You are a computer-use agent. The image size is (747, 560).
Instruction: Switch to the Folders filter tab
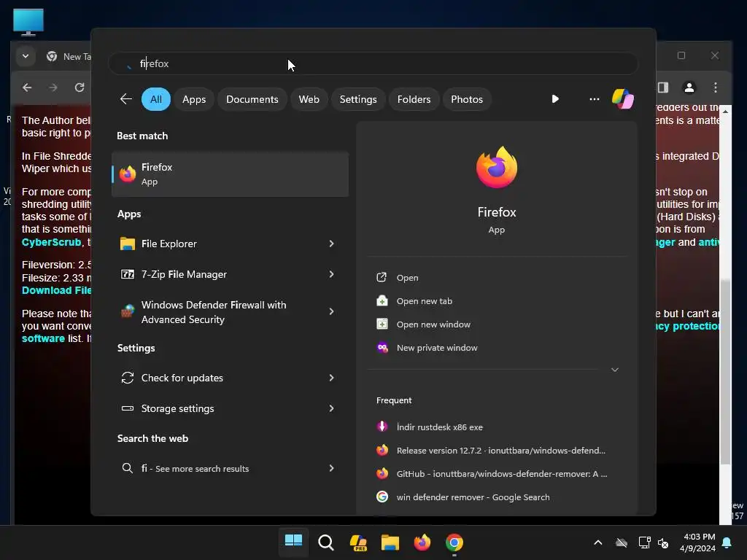click(x=414, y=99)
